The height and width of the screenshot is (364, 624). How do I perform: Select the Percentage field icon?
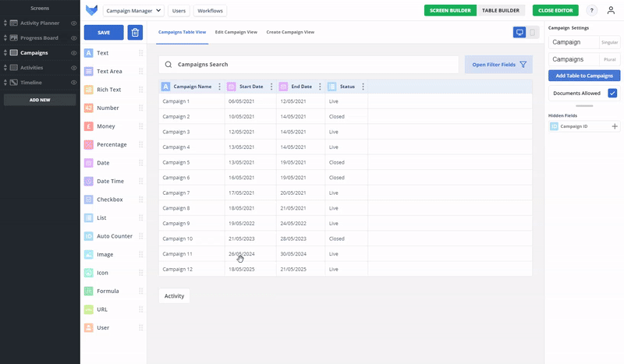tap(89, 144)
